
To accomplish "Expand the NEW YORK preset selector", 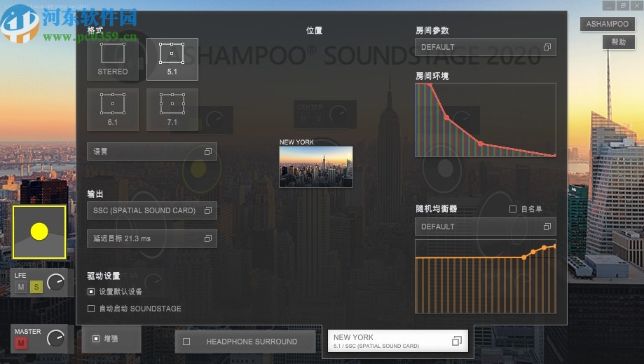I will 397,341.
